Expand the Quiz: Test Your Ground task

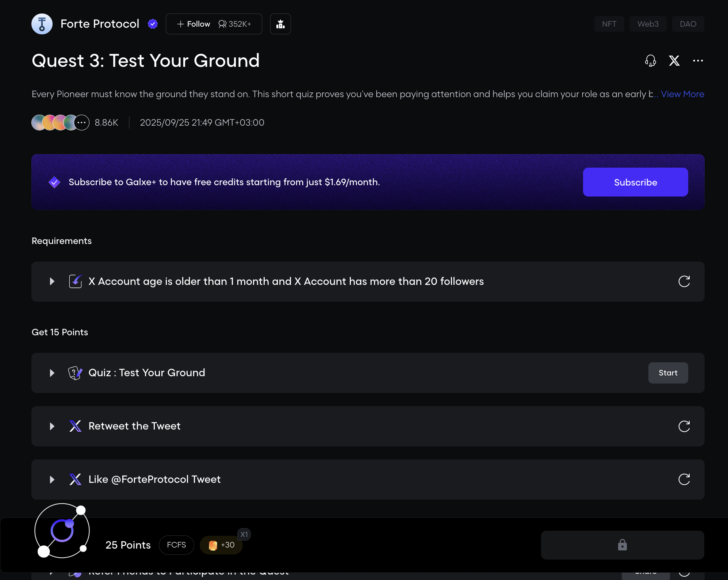(52, 373)
